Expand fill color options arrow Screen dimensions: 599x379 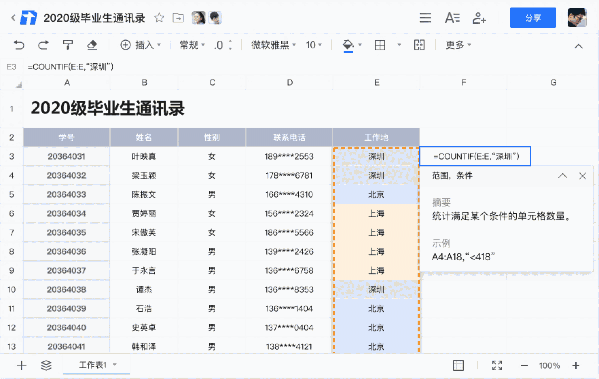coord(360,45)
